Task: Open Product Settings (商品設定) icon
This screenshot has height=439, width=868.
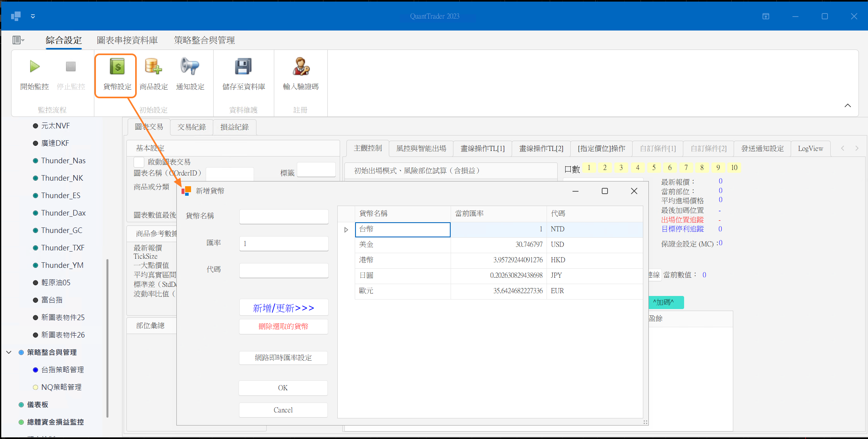Action: pyautogui.click(x=153, y=67)
